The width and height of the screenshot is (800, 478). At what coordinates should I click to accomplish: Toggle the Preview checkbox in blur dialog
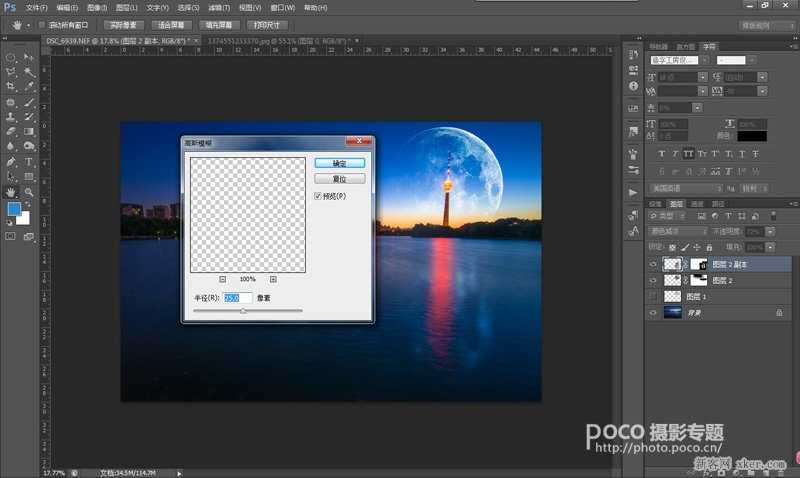[x=317, y=196]
